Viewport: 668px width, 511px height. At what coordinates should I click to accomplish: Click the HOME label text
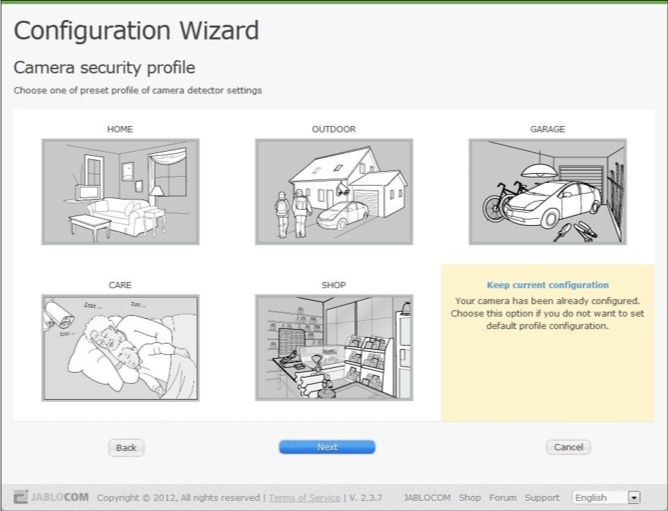[x=120, y=129]
